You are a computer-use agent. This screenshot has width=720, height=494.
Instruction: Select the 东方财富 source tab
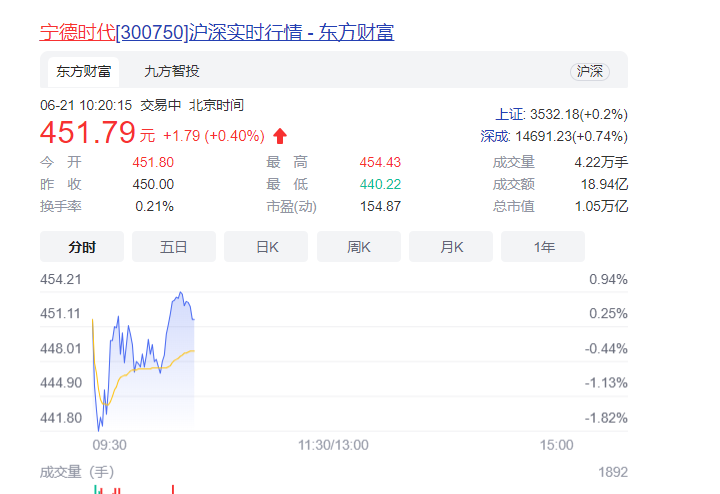click(84, 72)
